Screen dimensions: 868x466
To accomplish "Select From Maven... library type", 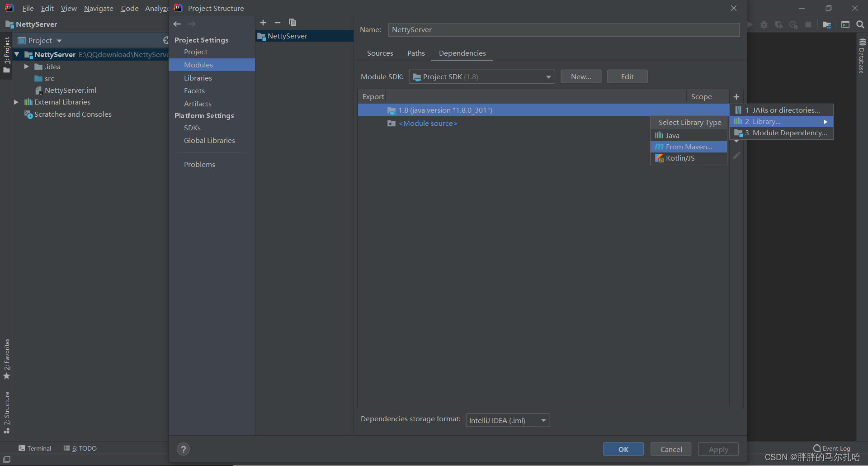I will pyautogui.click(x=689, y=147).
